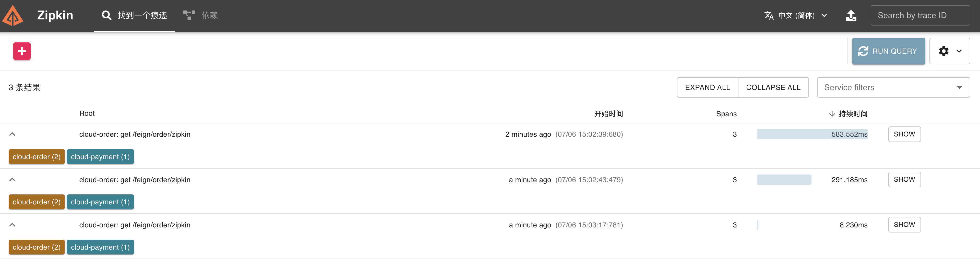Image resolution: width=980 pixels, height=280 pixels.
Task: Open the query settings gear icon
Action: (x=944, y=51)
